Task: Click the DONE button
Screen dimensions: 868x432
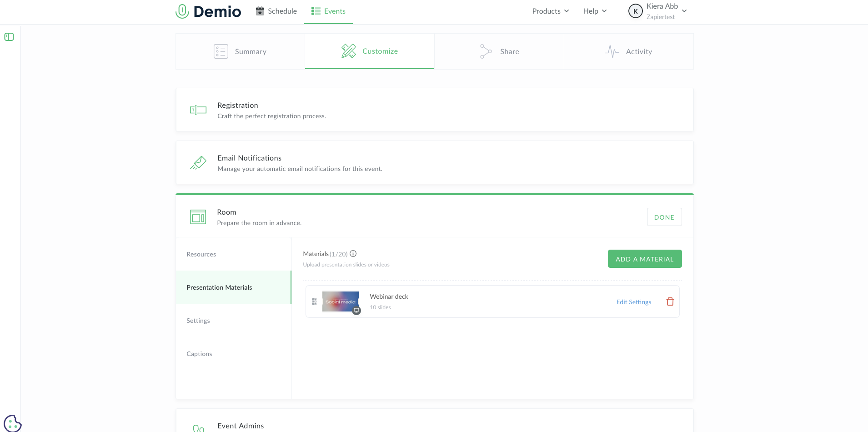Action: click(664, 217)
